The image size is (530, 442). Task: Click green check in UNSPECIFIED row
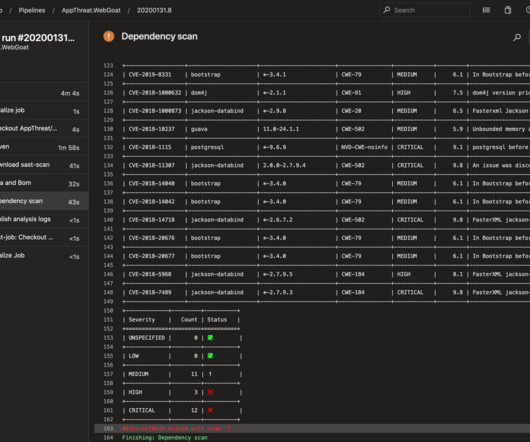210,338
